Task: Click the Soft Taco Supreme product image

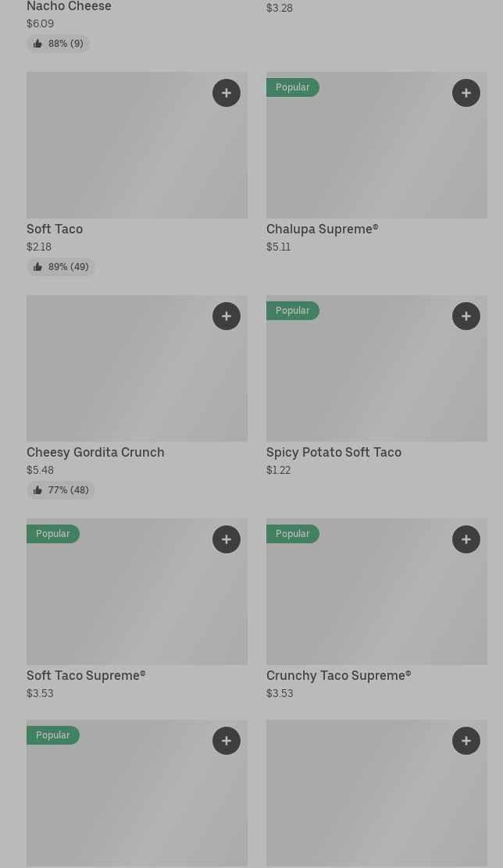Action: (x=137, y=599)
